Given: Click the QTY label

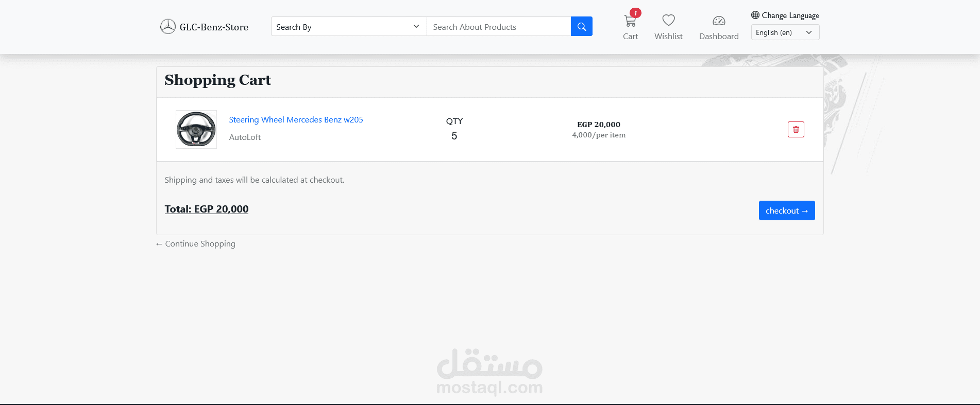Looking at the screenshot, I should (x=454, y=121).
